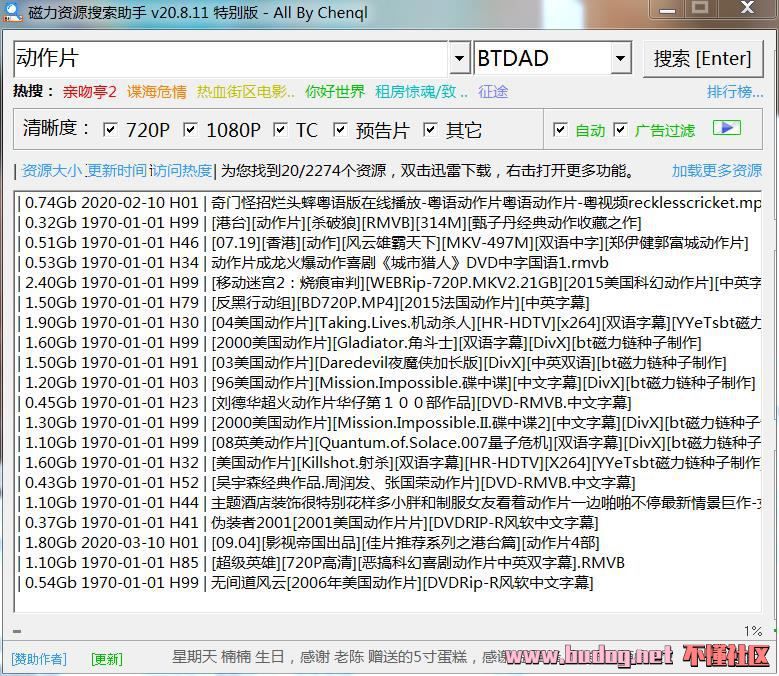Toggle the 预告片 checkbox
Image resolution: width=779 pixels, height=676 pixels.
click(340, 130)
